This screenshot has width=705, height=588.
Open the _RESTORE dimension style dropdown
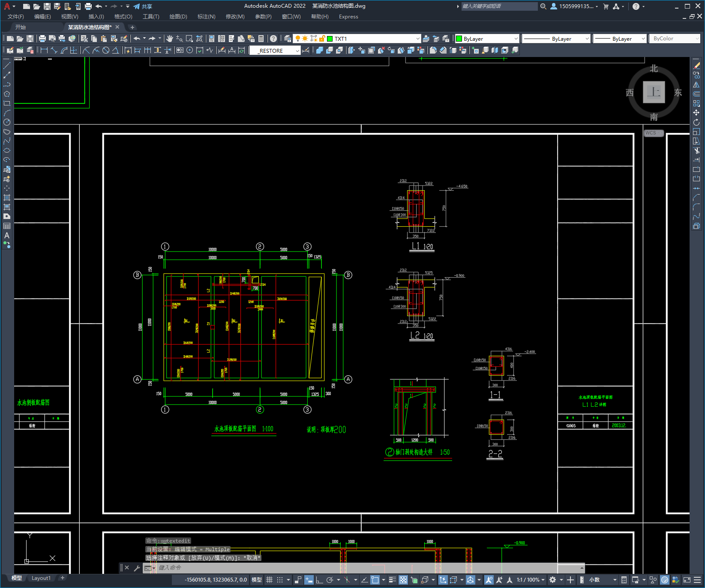[275, 51]
